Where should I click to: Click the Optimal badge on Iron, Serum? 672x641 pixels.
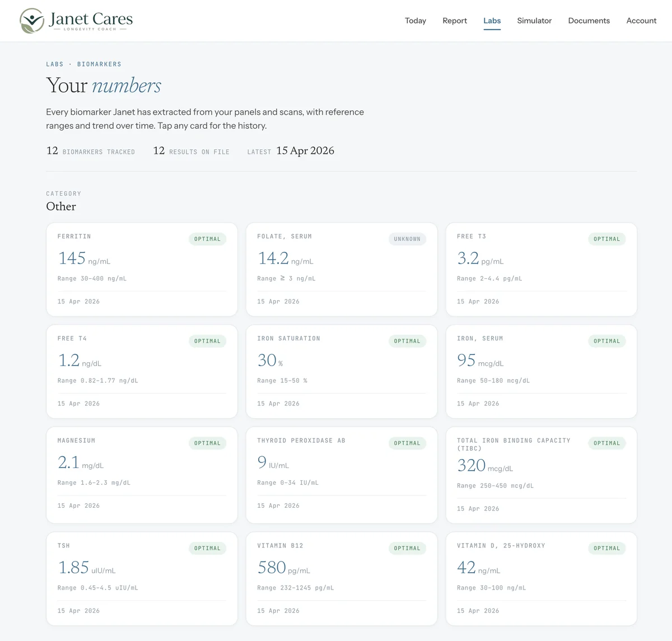[x=607, y=341]
